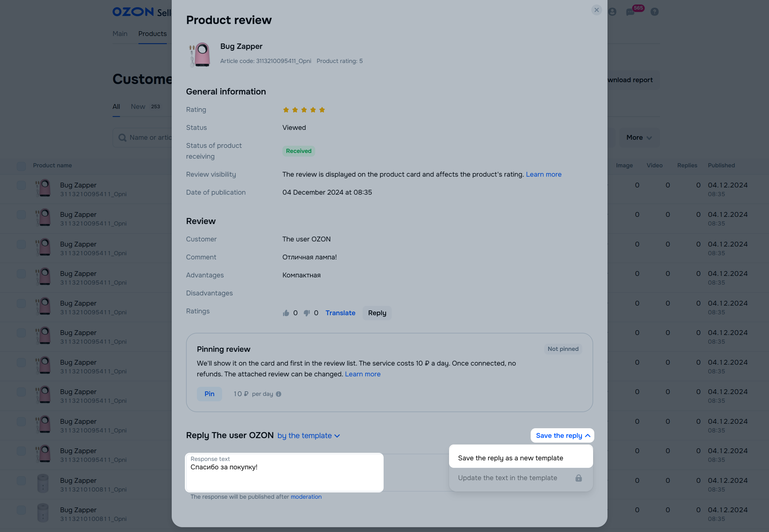
Task: Open the chat messages icon with badge
Action: pos(630,12)
